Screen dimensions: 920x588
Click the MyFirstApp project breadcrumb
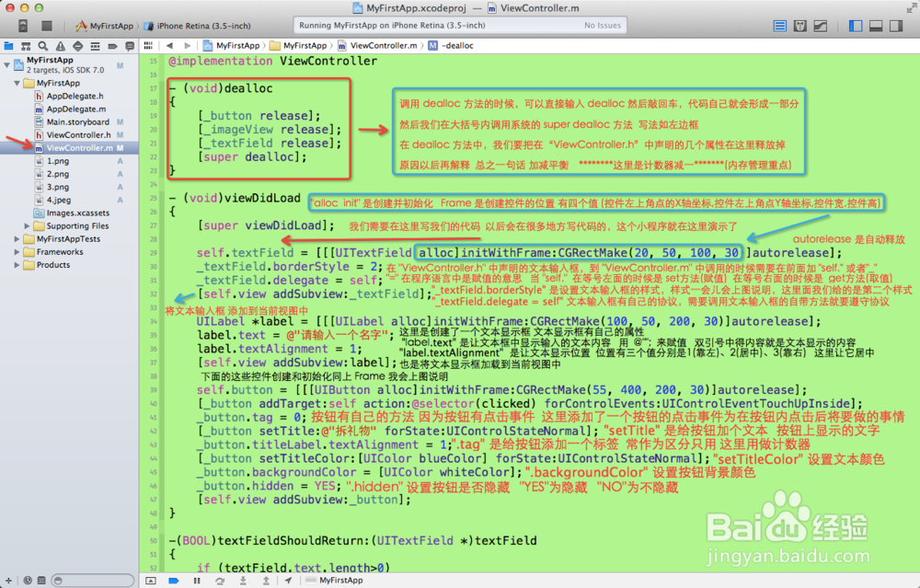[231, 45]
